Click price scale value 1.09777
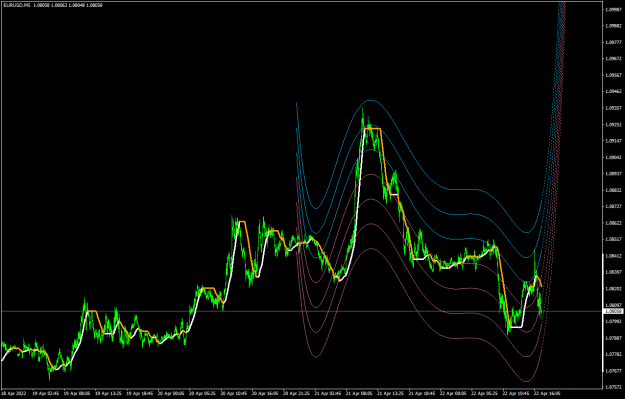 click(x=613, y=42)
